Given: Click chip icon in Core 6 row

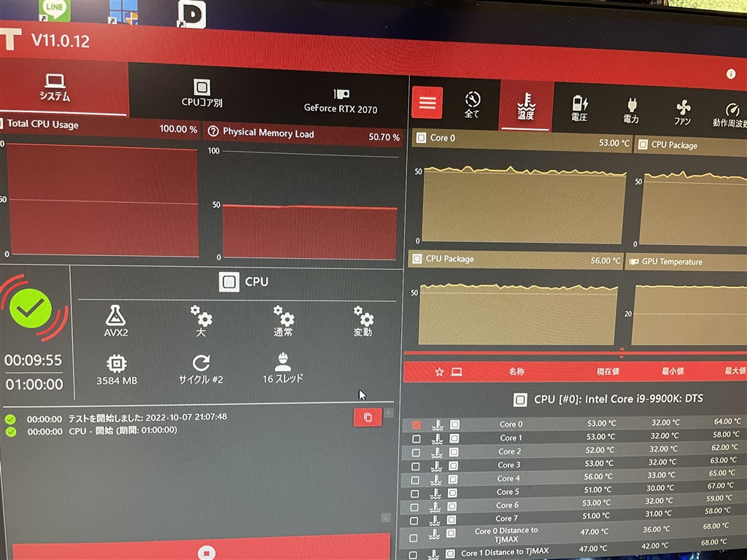Looking at the screenshot, I should click(451, 506).
